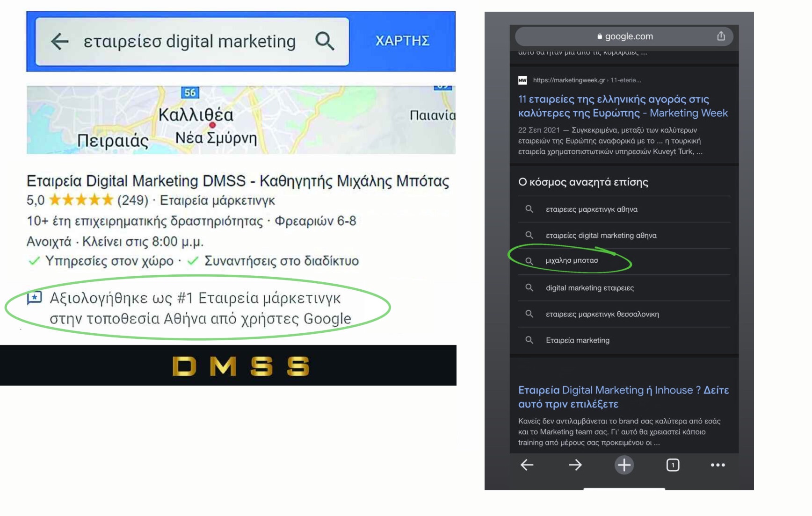The width and height of the screenshot is (812, 516).
Task: Click search icon beside εταιρείες digital marketing αθηνα
Action: coord(529,235)
